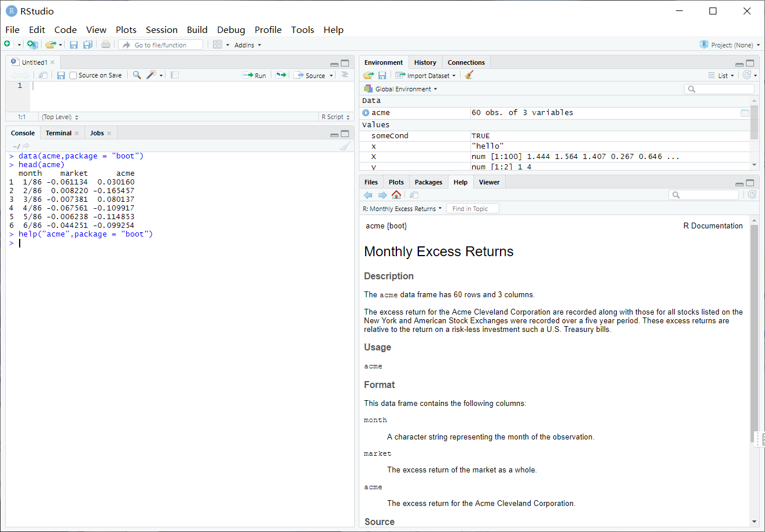Click the Source button
The image size is (765, 532).
point(310,75)
